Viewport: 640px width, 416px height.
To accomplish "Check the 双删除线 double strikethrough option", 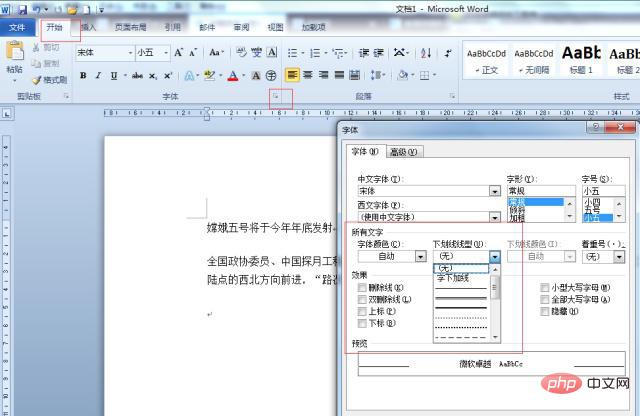I will (362, 299).
